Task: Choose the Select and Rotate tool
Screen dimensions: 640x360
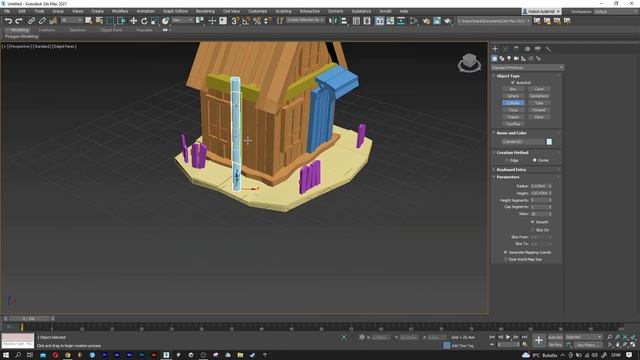Action: coord(144,21)
